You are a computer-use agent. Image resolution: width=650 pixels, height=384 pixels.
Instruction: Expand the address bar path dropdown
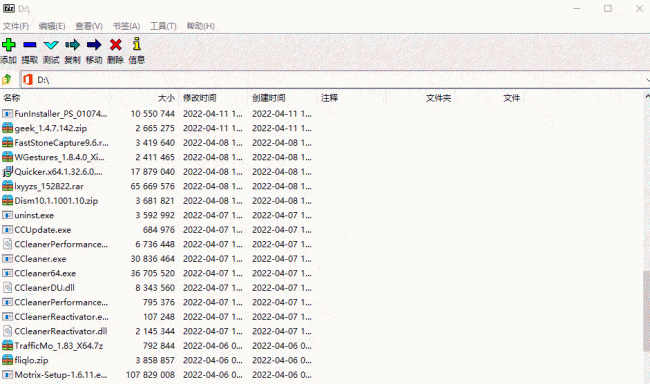click(x=647, y=80)
